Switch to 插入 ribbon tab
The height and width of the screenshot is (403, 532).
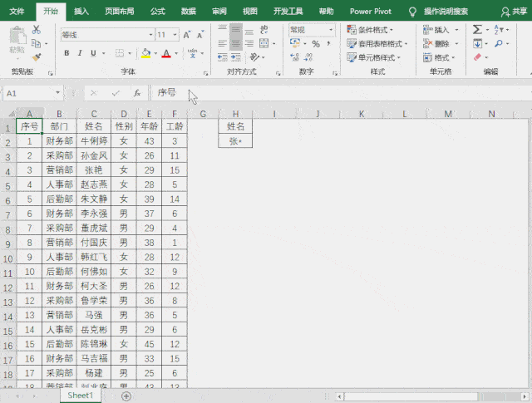coord(81,11)
